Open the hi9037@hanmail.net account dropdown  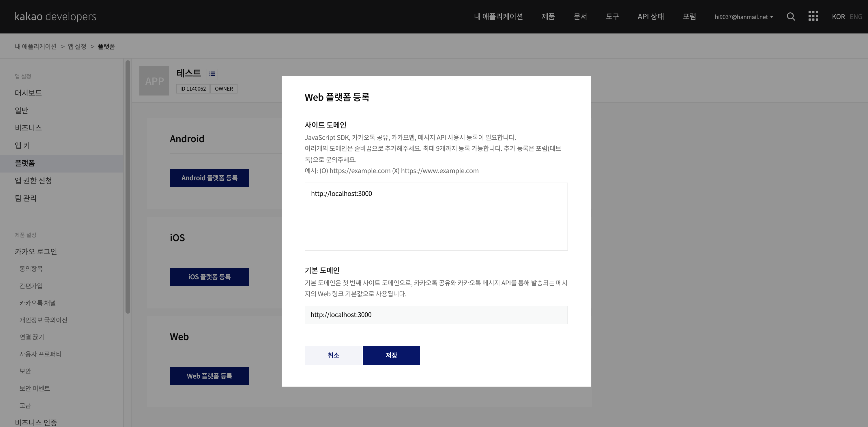click(x=744, y=17)
